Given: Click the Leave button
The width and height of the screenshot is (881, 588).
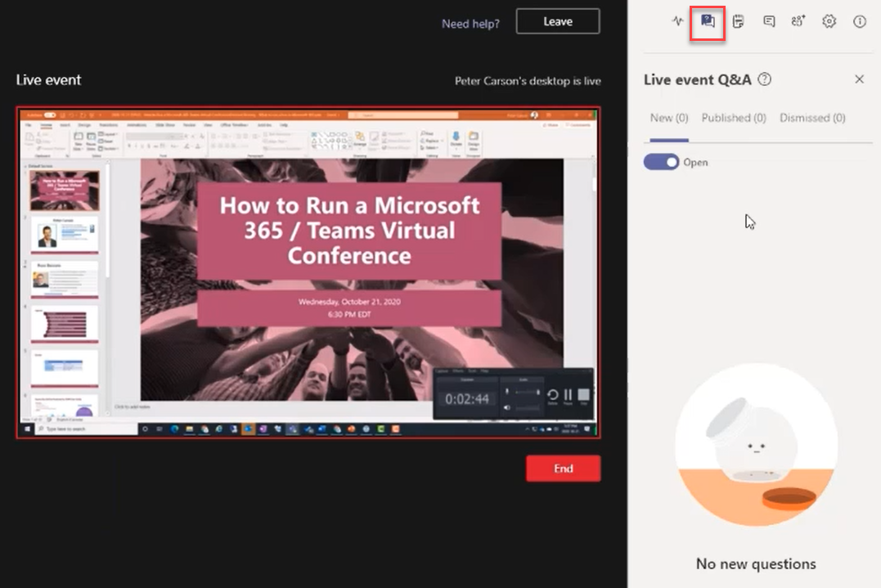Looking at the screenshot, I should [557, 21].
